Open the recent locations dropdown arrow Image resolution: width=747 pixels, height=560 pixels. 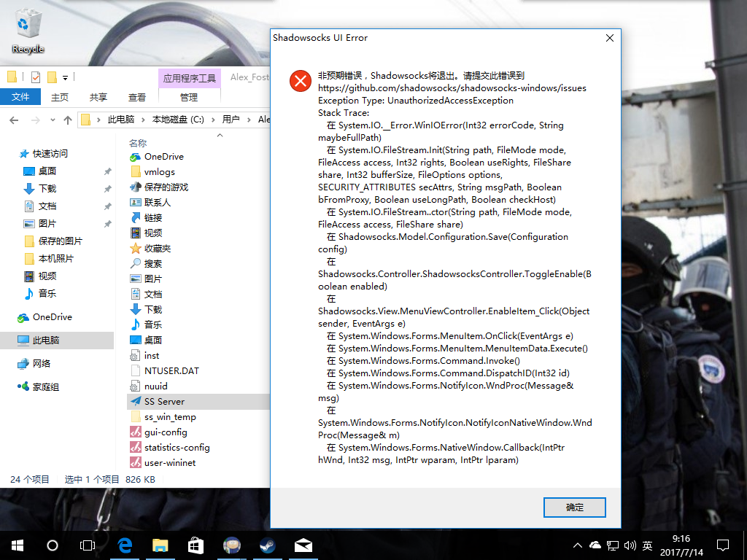(53, 120)
